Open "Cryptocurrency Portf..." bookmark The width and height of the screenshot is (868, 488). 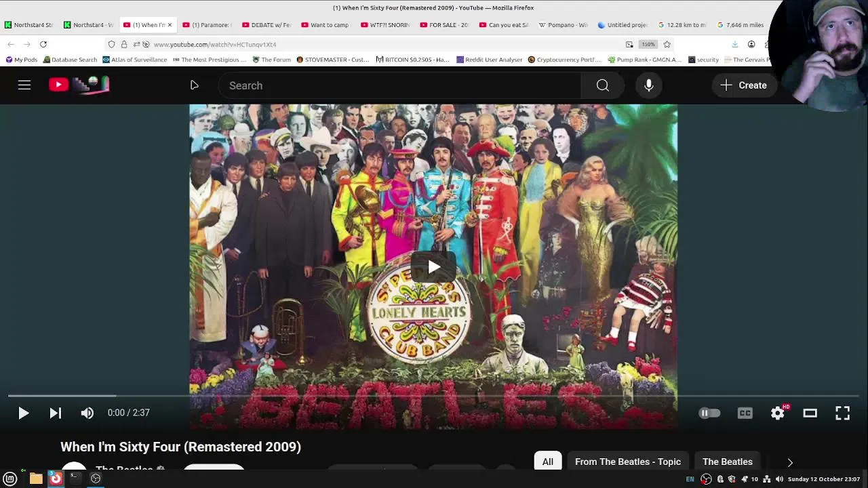point(566,60)
